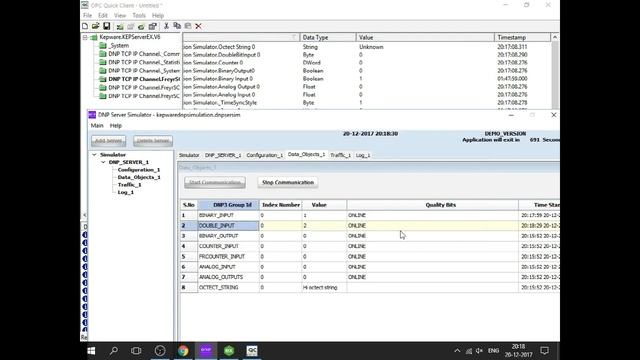Click the ENG language indicator in tray

pos(493,351)
